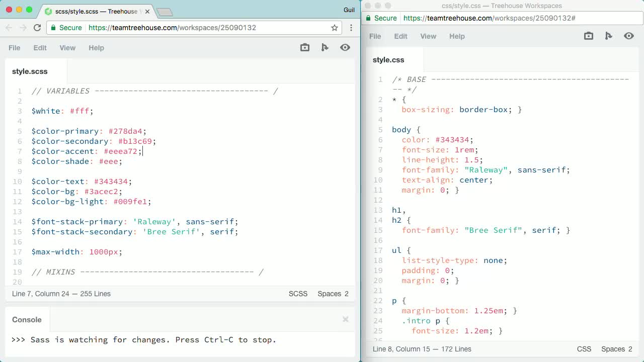The image size is (644, 362).
Task: Open the Spaces 2 indentation selector, left editor
Action: point(333,294)
